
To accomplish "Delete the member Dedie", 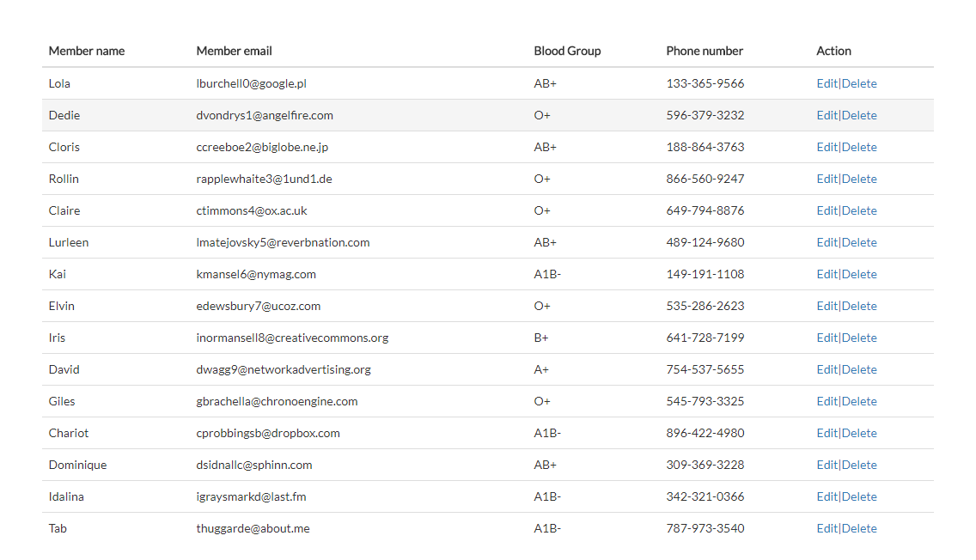I will pos(859,114).
